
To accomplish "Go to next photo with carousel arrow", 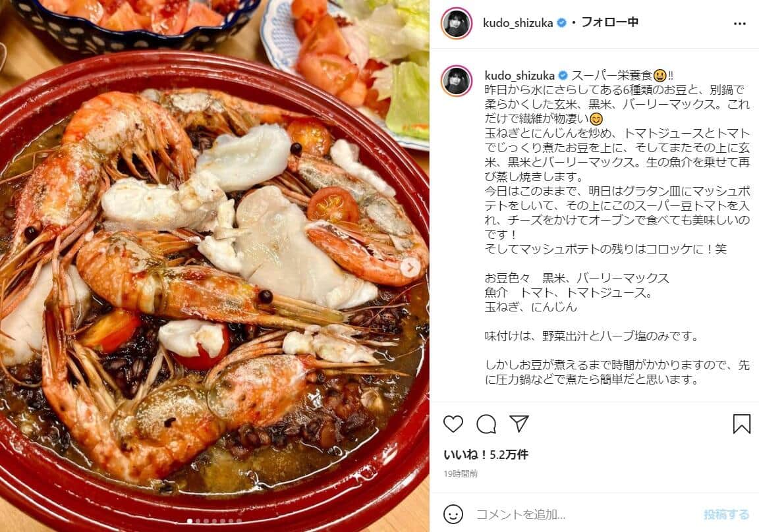I will [x=410, y=267].
